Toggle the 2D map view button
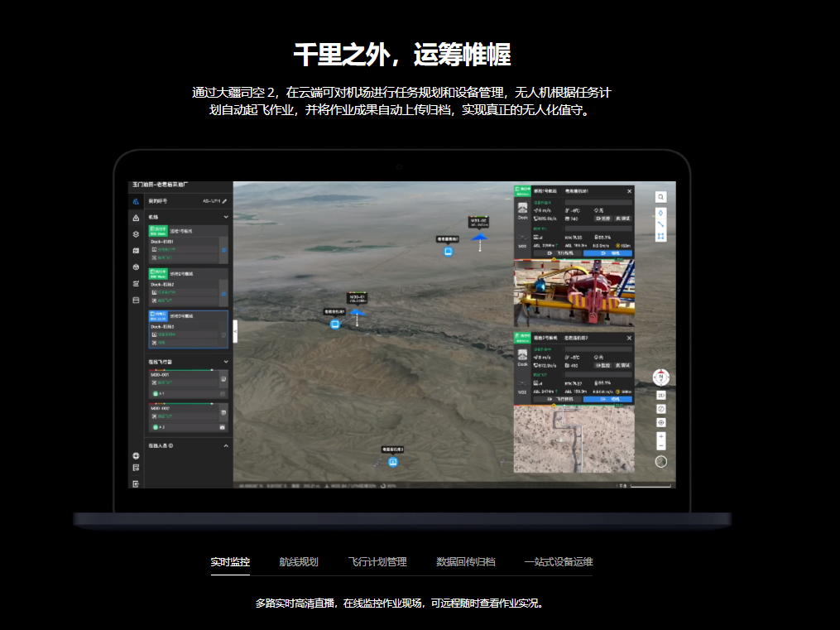Image resolution: width=840 pixels, height=630 pixels. 660,395
